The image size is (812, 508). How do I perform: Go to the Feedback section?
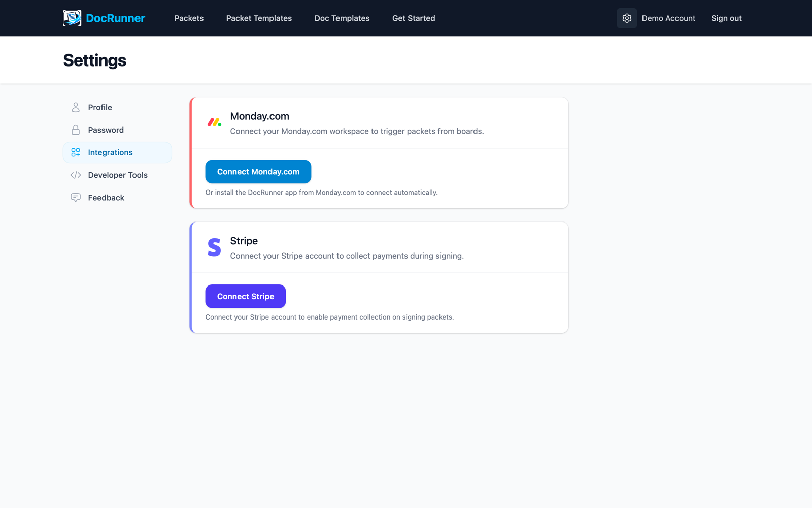pos(117,198)
